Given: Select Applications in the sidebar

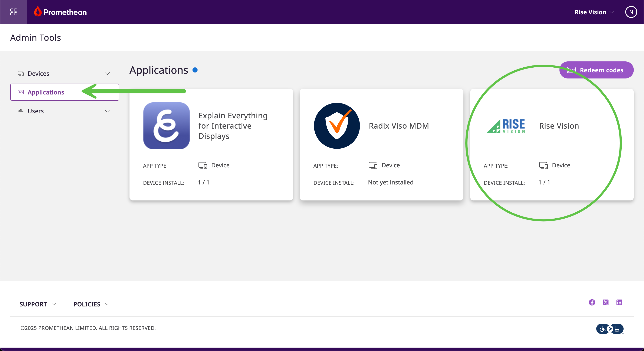Looking at the screenshot, I should point(65,92).
